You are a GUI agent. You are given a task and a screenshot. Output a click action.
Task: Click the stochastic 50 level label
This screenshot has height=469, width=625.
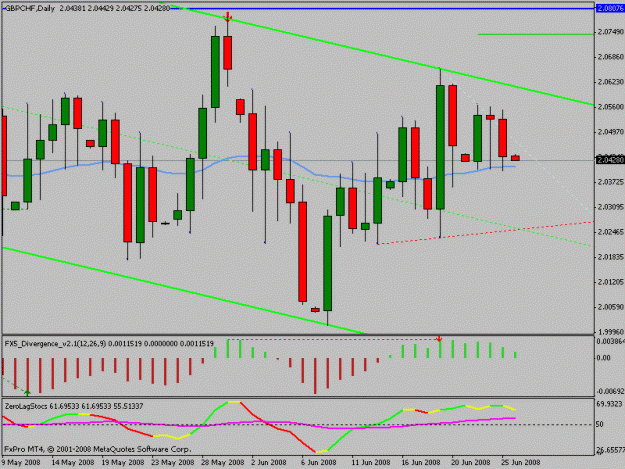[600, 424]
